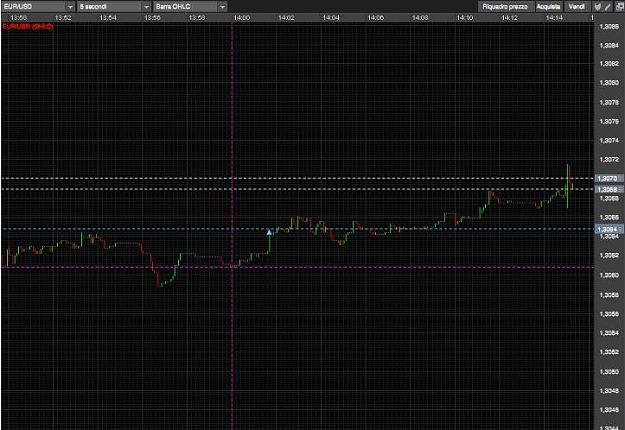Screen dimensions: 625x430
Task: Click the 1,3086 price axis label
Action: (x=609, y=26)
